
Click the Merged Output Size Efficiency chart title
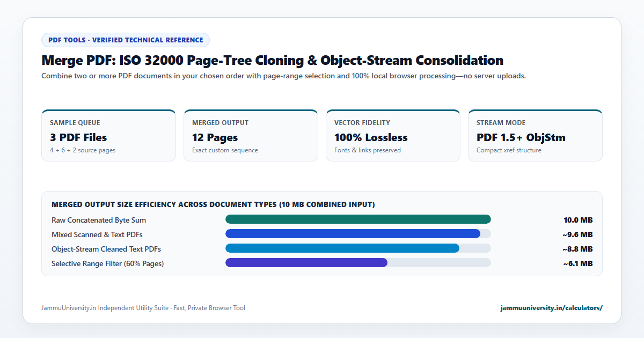213,204
